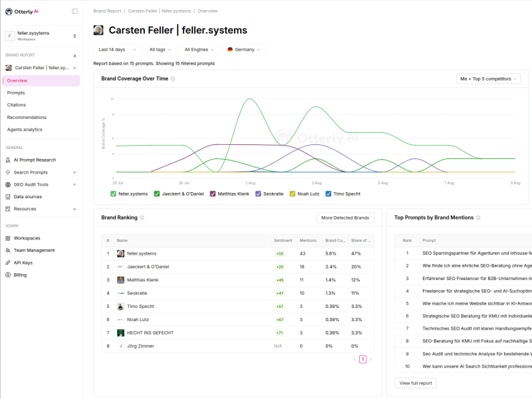Collapse the Carsten Feller brand report tree
This screenshot has width=532, height=399.
coord(74,68)
